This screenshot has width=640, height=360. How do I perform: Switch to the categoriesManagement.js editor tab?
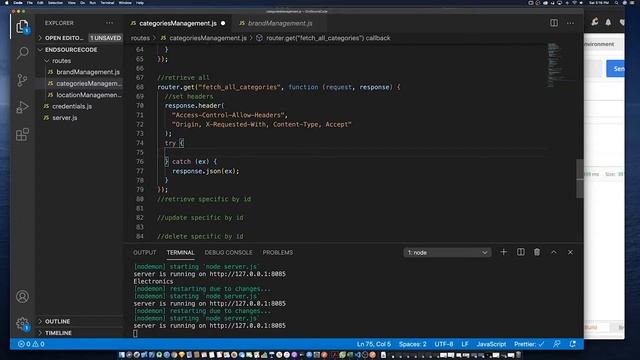[178, 23]
